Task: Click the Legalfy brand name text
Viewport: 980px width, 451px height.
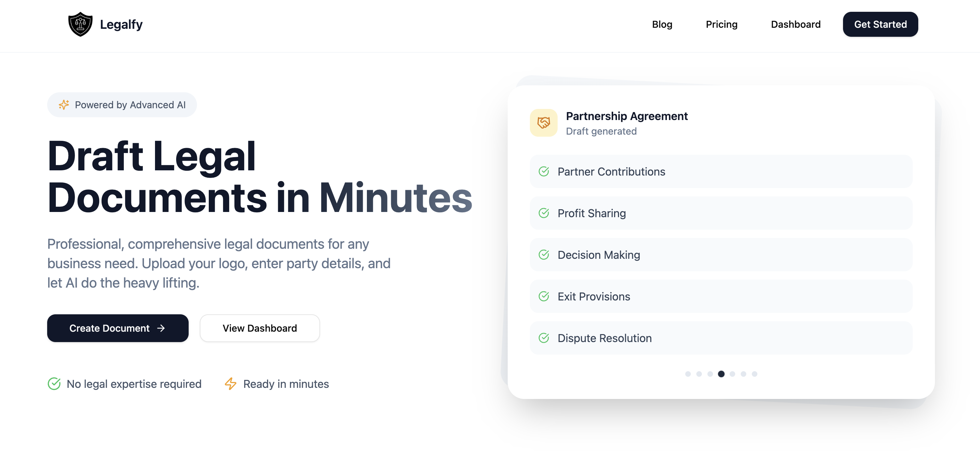Action: click(121, 24)
